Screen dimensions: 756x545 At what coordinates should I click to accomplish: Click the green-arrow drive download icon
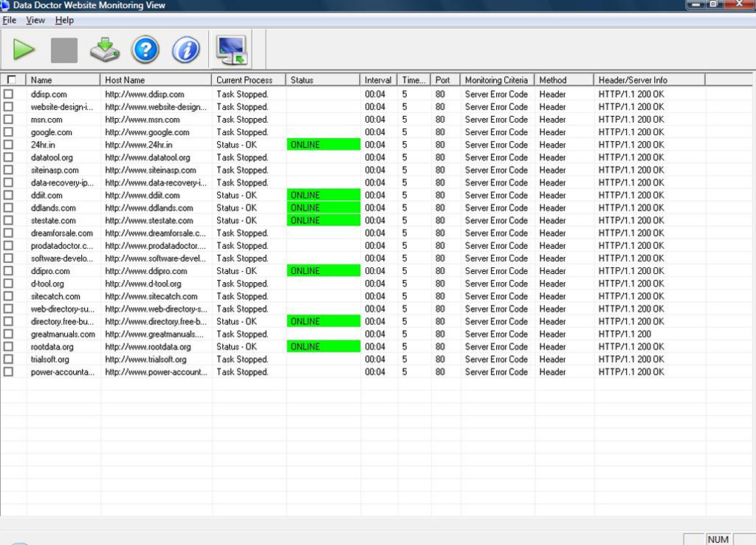click(105, 49)
